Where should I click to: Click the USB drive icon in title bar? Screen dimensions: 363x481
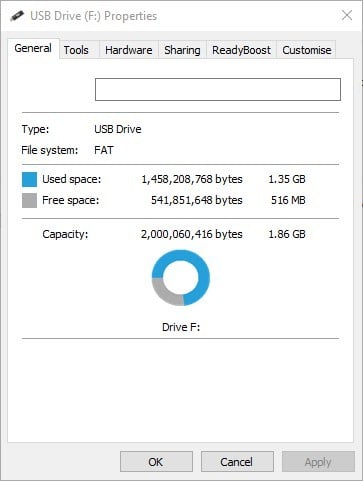coord(17,16)
